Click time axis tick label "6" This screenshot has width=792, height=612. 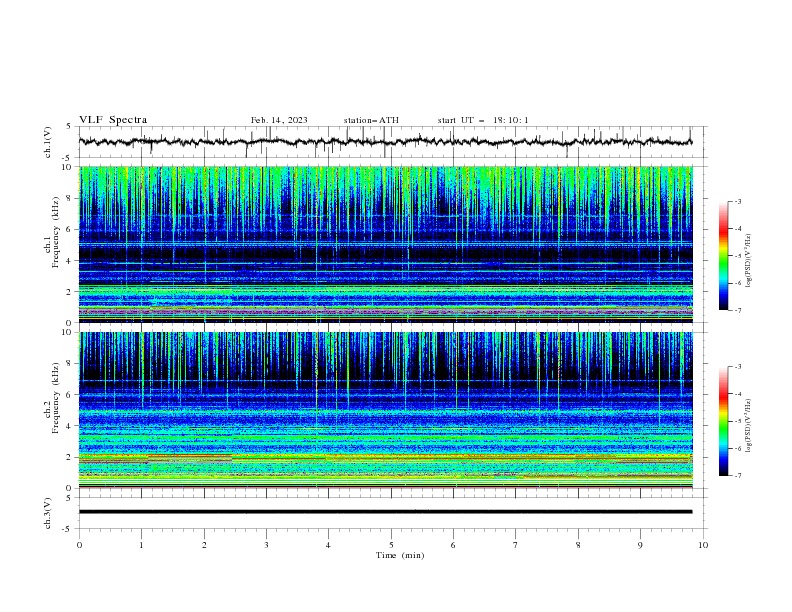point(453,545)
